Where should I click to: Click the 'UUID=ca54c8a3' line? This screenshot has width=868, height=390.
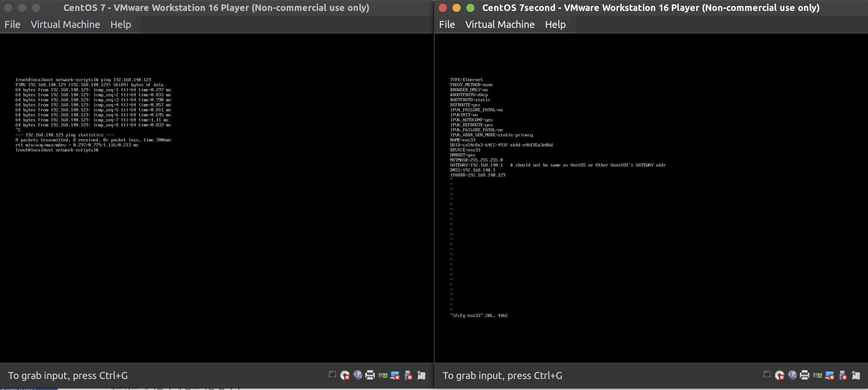[x=501, y=145]
